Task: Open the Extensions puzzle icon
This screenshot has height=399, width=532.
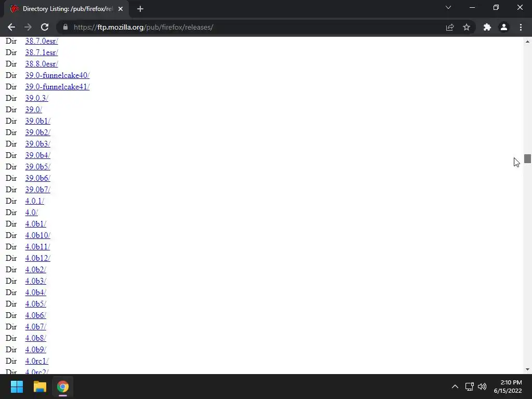Action: tap(487, 27)
